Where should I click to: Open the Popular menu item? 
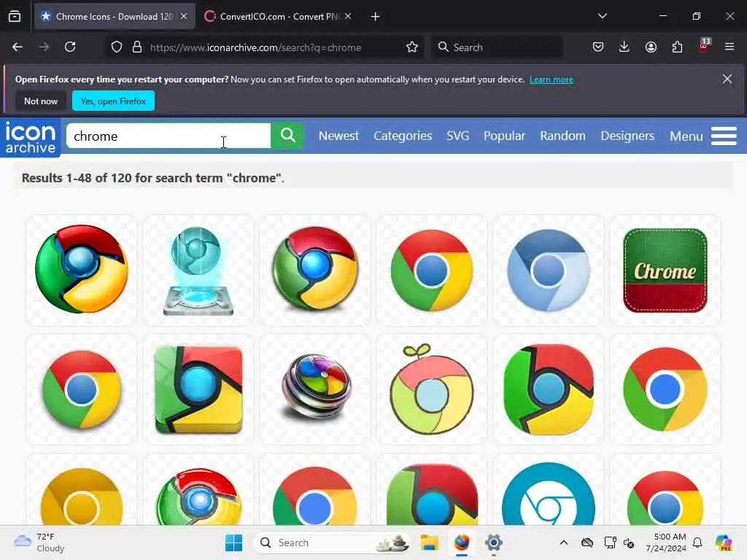(x=504, y=136)
